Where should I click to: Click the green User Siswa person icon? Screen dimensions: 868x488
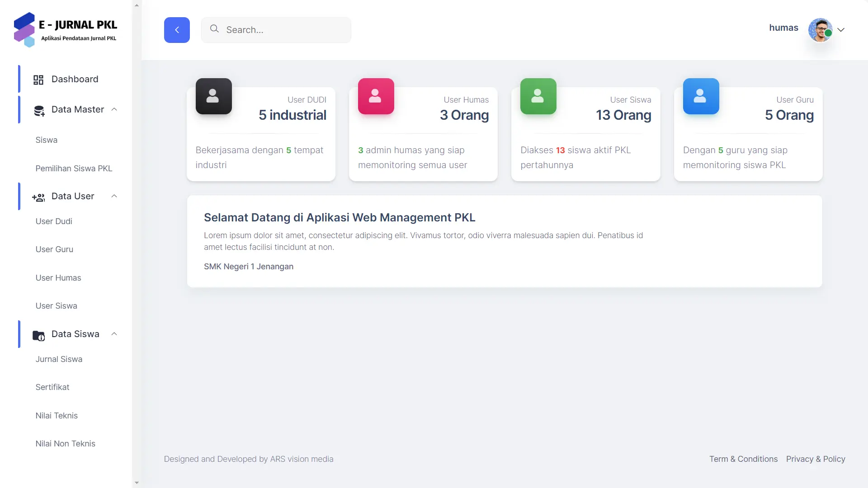click(x=538, y=96)
